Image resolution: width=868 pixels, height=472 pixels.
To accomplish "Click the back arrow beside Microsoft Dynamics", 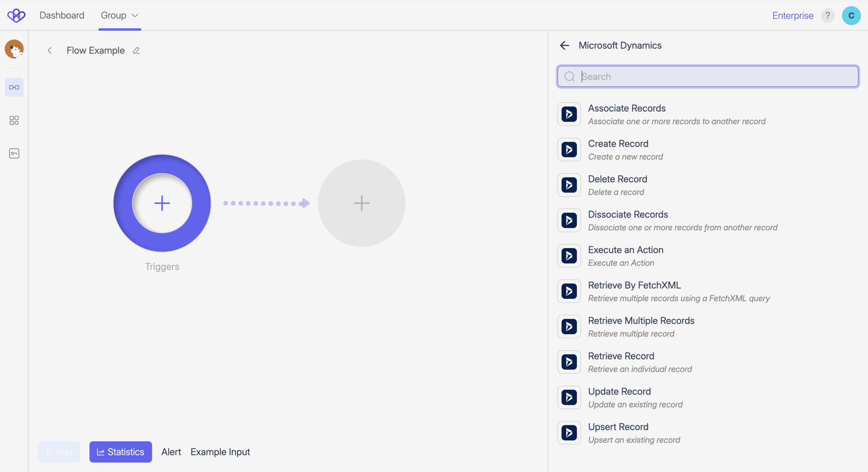I will point(565,45).
